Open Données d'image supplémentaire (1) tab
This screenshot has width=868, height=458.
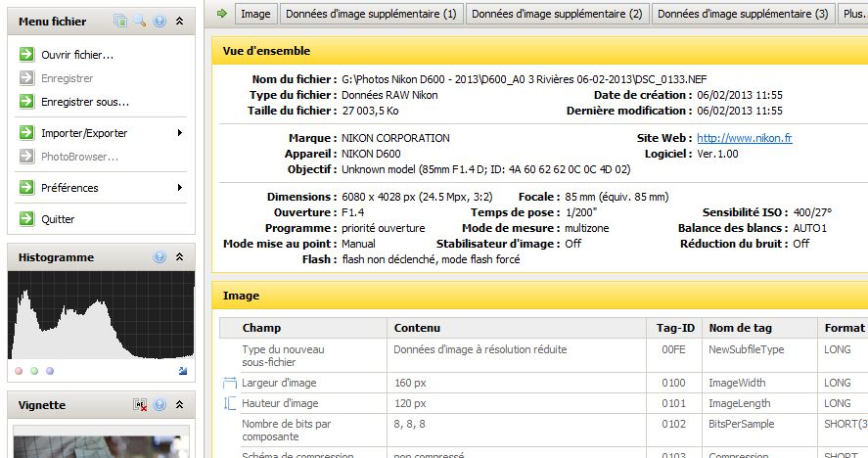[x=372, y=14]
